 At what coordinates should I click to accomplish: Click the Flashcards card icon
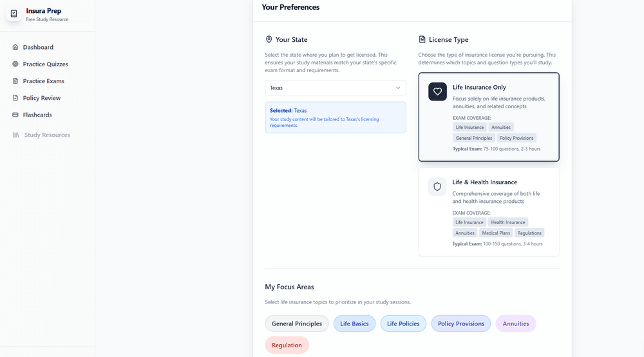click(15, 115)
